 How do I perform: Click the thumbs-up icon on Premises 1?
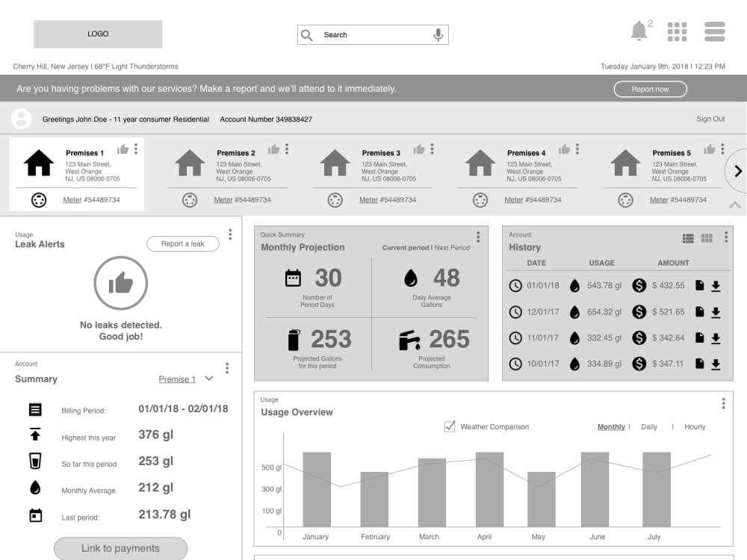[x=123, y=149]
